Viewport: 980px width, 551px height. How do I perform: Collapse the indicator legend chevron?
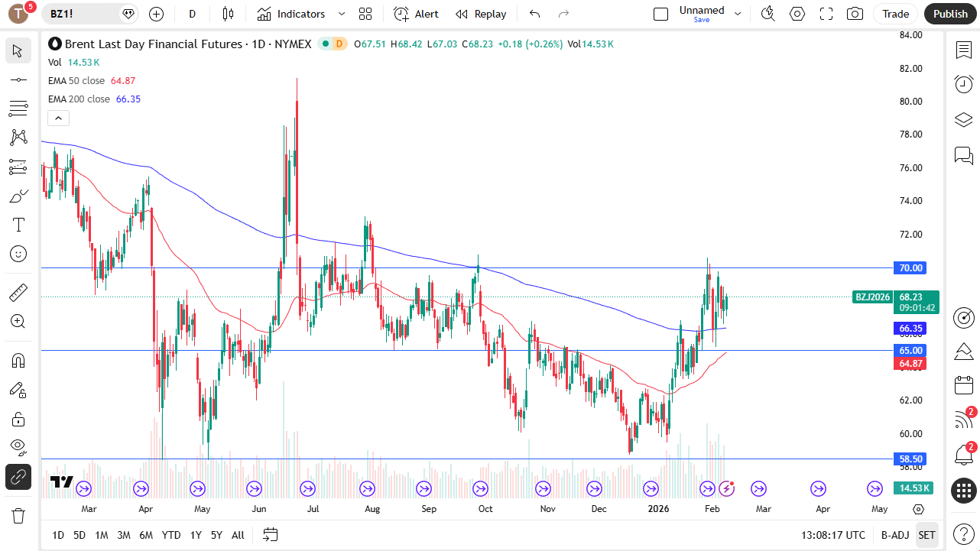pyautogui.click(x=59, y=118)
